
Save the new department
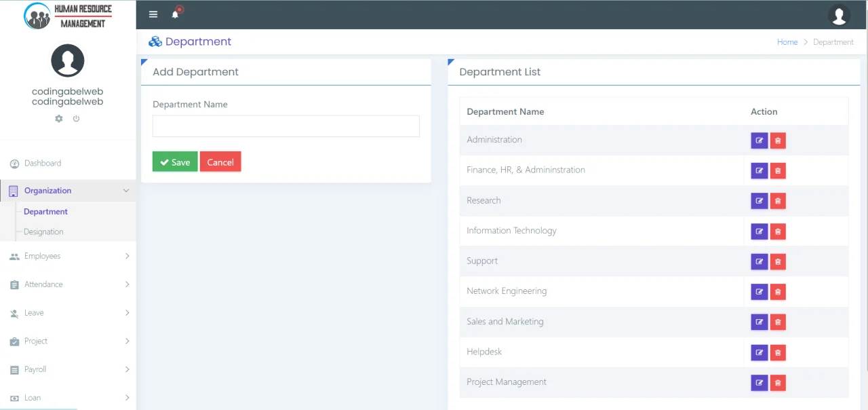click(x=175, y=162)
